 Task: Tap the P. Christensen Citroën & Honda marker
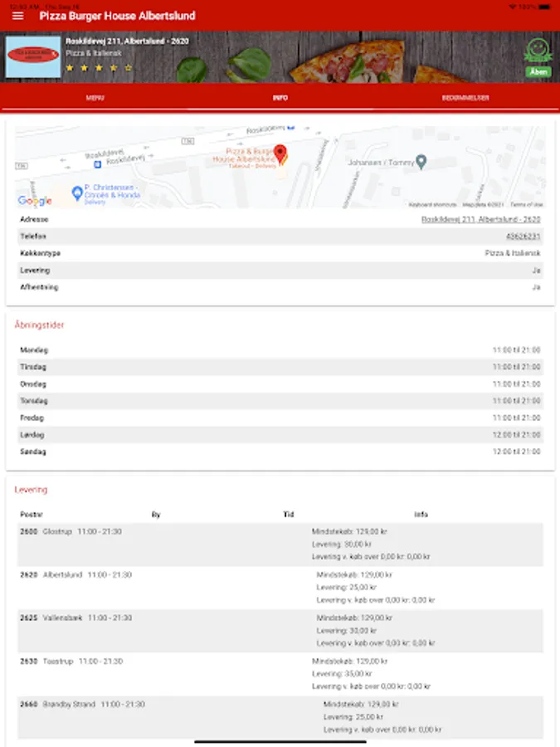coord(77,193)
